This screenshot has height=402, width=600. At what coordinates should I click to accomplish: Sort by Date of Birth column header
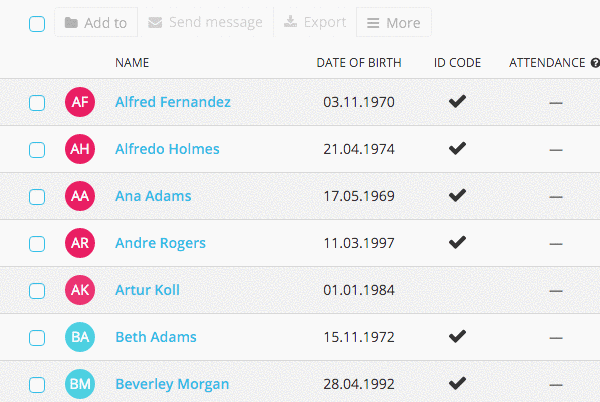[x=359, y=63]
